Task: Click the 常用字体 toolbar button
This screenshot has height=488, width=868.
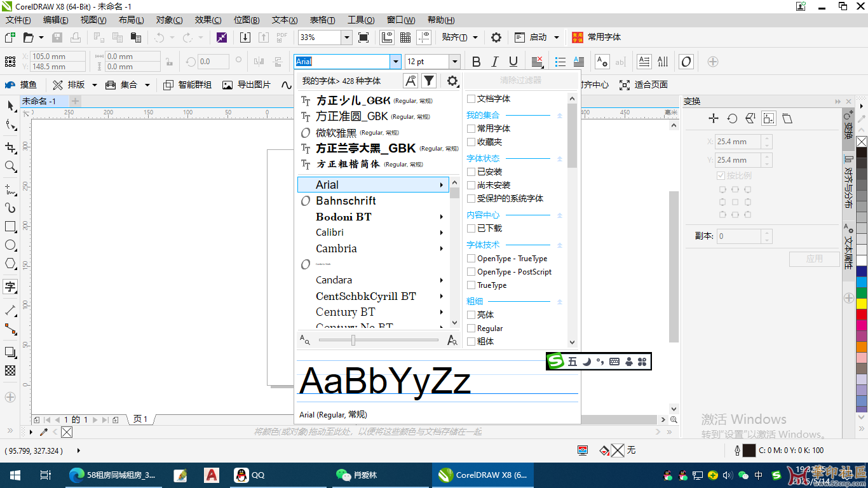Action: click(597, 37)
